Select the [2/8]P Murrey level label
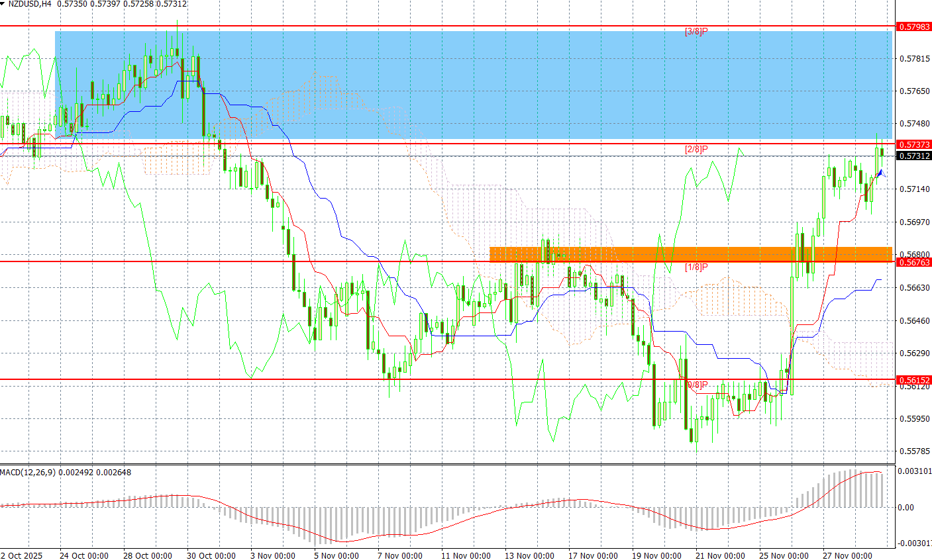 click(696, 150)
